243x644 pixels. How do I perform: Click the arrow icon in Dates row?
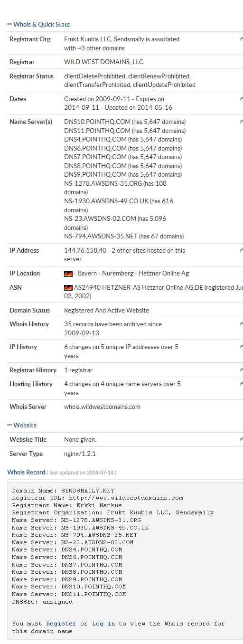pyautogui.click(x=241, y=99)
